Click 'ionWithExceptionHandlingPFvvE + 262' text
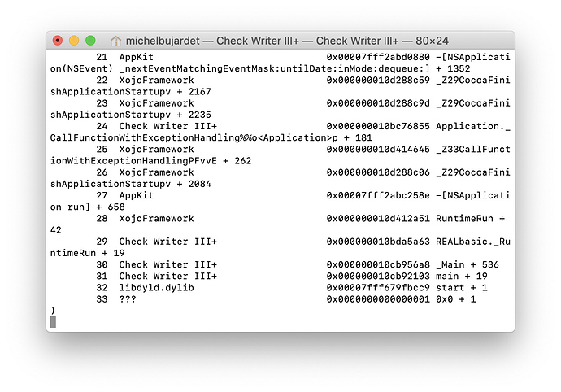Screen dimensions: 561x392 (150, 161)
